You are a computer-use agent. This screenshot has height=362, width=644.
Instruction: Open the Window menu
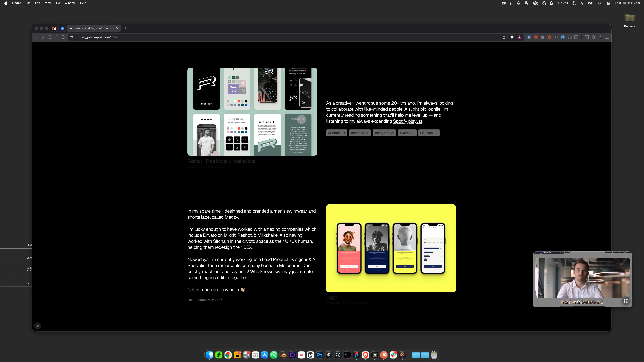[x=70, y=3]
